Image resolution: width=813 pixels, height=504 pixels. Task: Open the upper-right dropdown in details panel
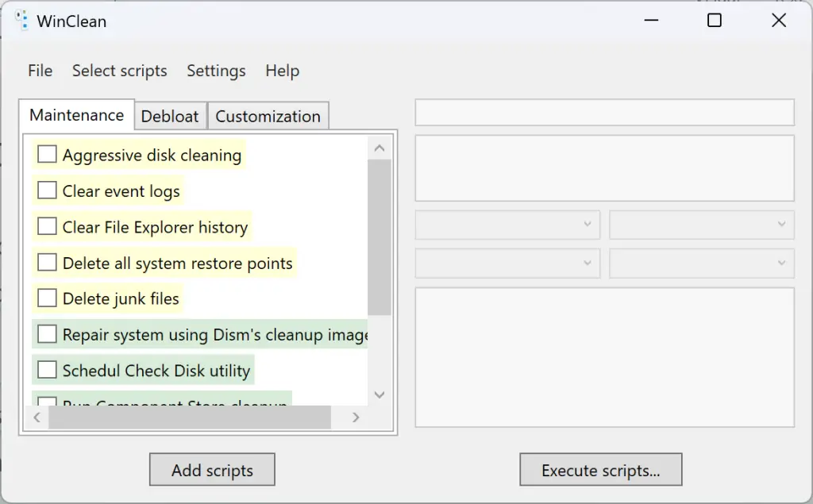[701, 225]
